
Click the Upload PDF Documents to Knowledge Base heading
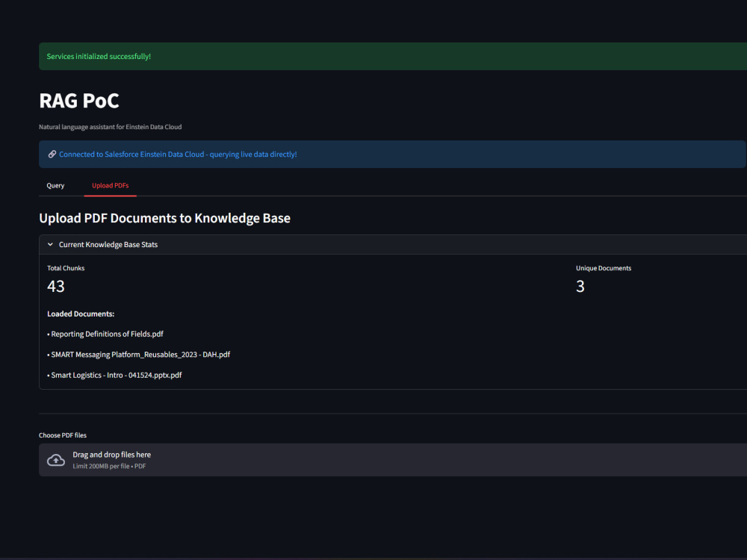tap(165, 218)
